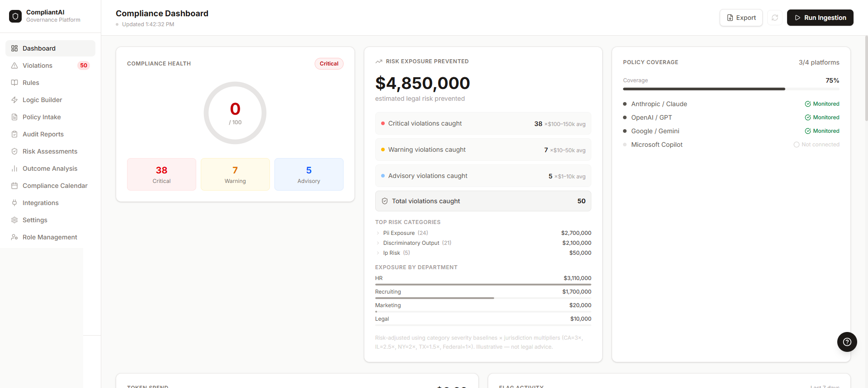This screenshot has height=388, width=868.
Task: Click the 7 Warning count card
Action: coord(235,174)
